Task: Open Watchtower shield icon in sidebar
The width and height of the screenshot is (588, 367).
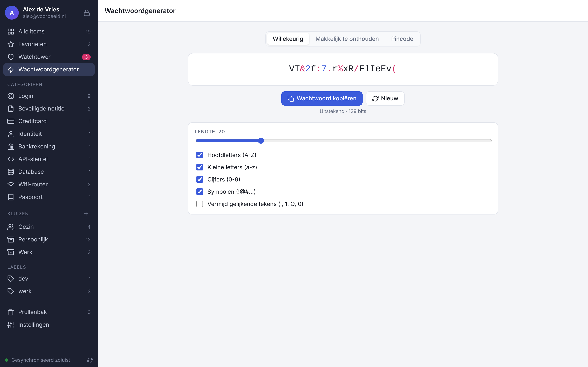Action: coord(11,57)
